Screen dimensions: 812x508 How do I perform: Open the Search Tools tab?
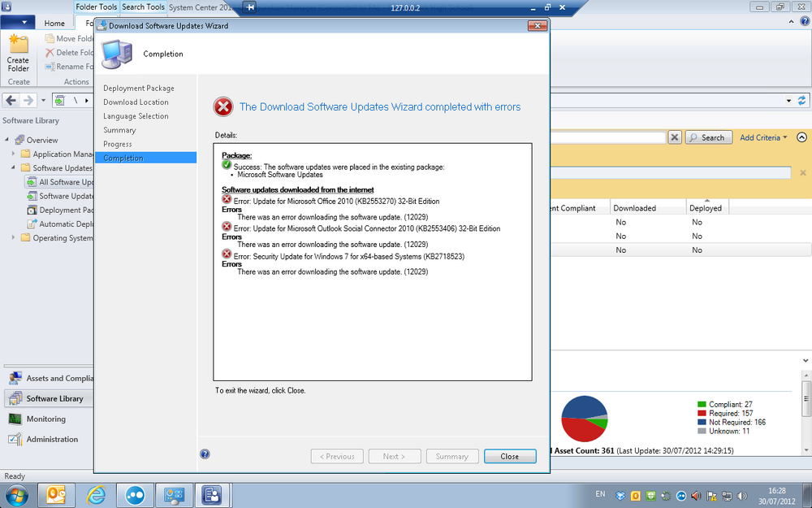pyautogui.click(x=143, y=7)
